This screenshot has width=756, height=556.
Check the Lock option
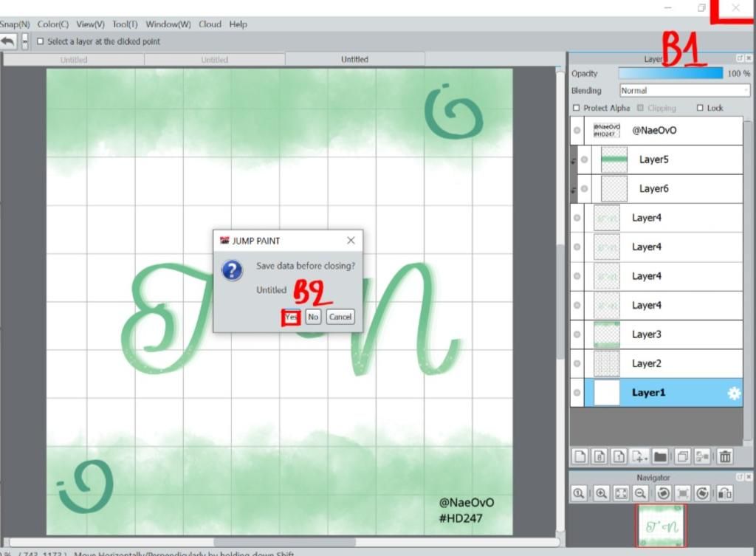[700, 108]
